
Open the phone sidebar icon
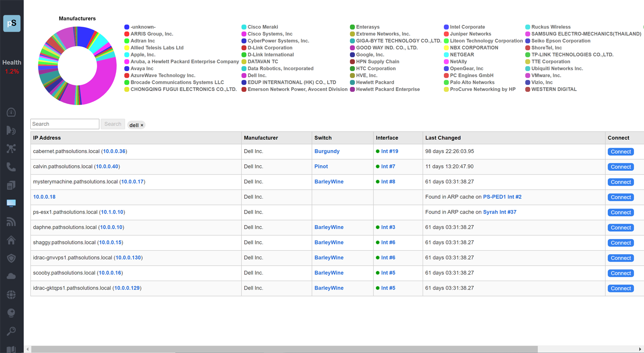pyautogui.click(x=11, y=167)
